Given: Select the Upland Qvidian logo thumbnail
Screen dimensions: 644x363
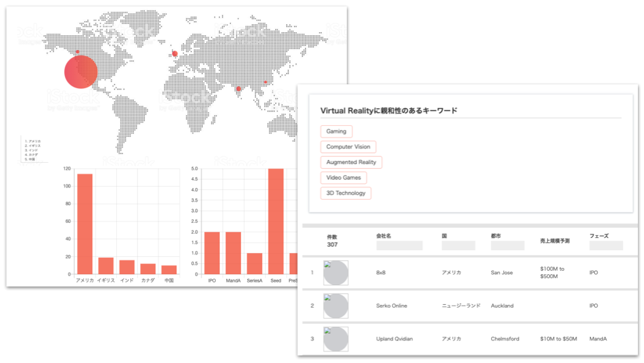Looking at the screenshot, I should (335, 339).
